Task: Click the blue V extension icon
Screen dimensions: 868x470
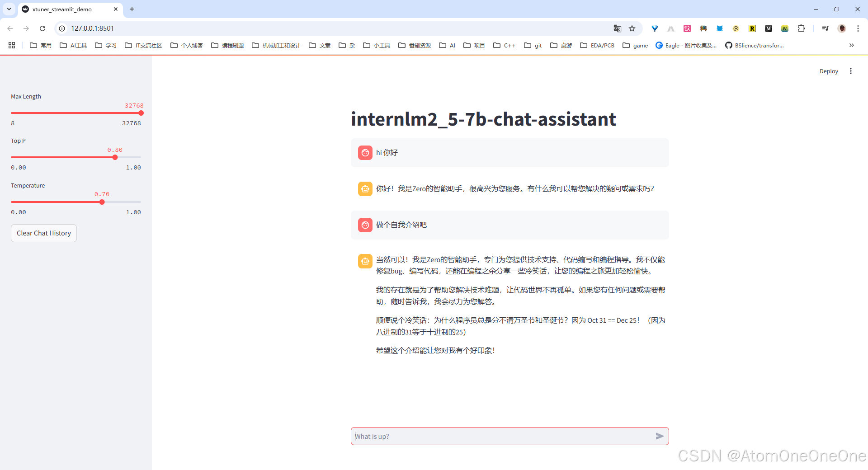Action: click(655, 28)
